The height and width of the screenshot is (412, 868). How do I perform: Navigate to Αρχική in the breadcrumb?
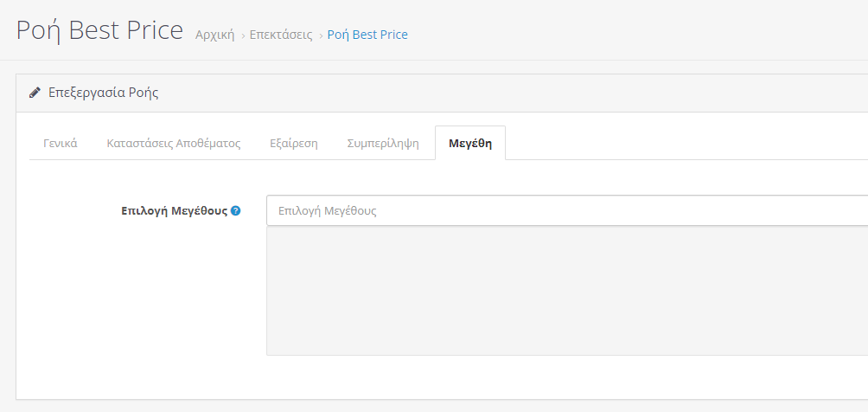(214, 35)
